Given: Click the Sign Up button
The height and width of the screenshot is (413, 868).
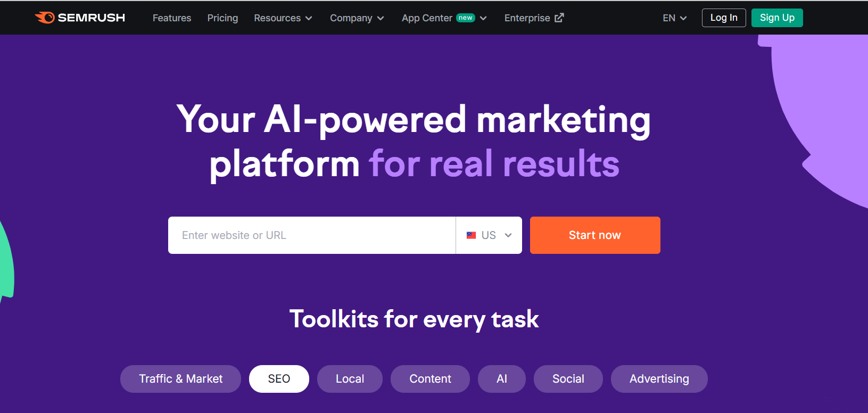Looking at the screenshot, I should (x=777, y=18).
